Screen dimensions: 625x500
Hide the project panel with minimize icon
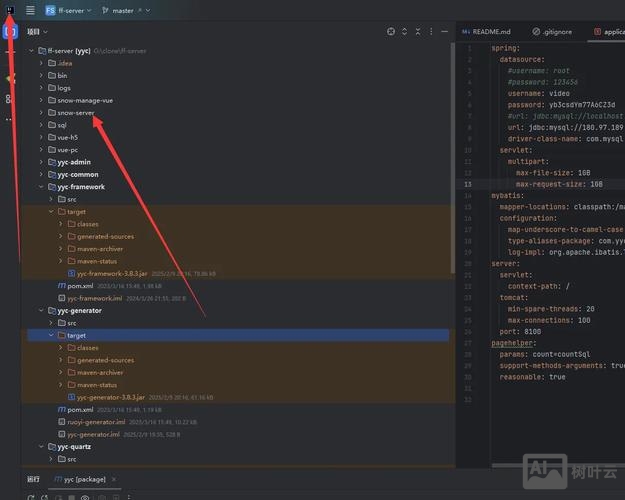(x=446, y=32)
